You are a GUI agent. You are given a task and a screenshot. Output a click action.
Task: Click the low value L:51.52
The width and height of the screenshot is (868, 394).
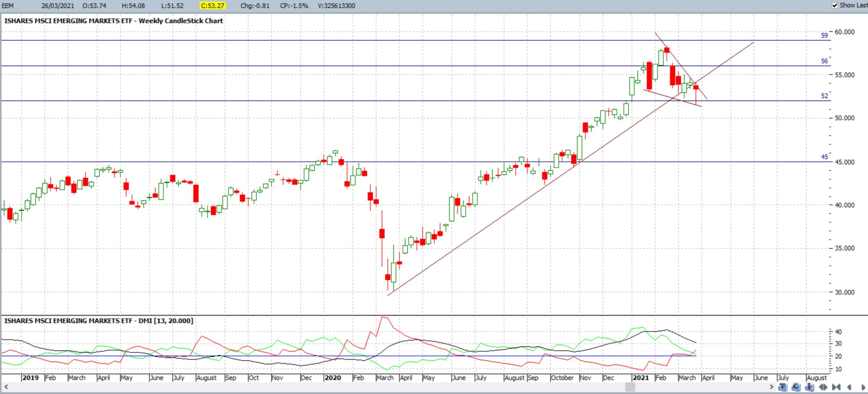(x=172, y=6)
